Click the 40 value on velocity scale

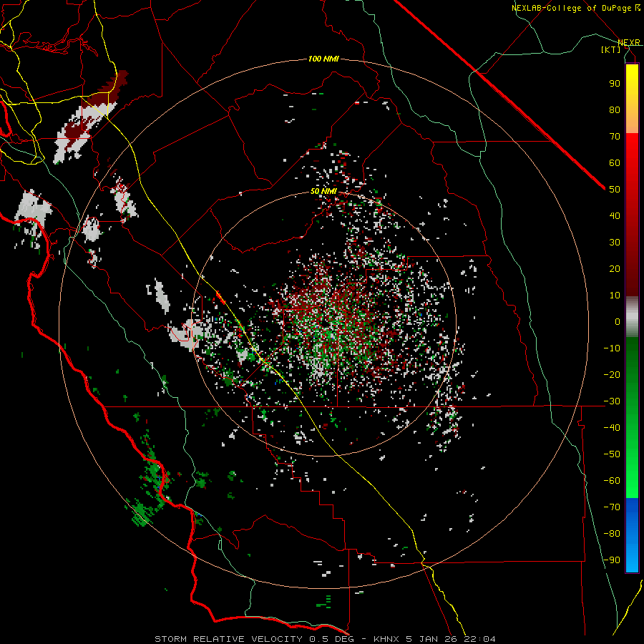(x=615, y=215)
